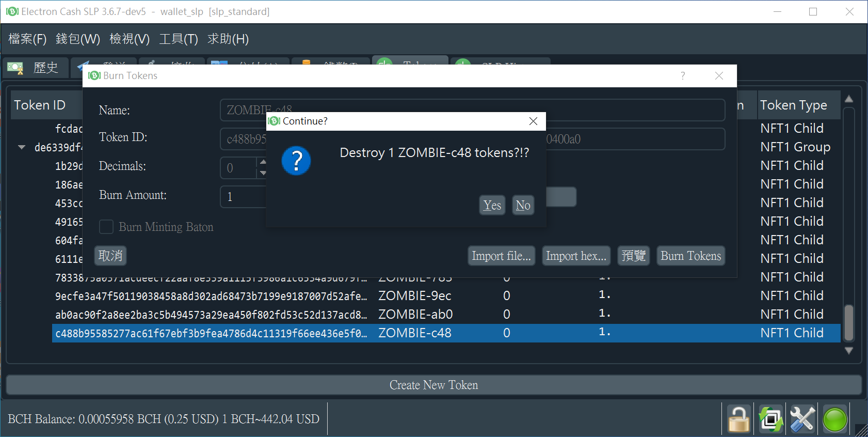
Task: Open the 工具(T) menu
Action: [179, 39]
